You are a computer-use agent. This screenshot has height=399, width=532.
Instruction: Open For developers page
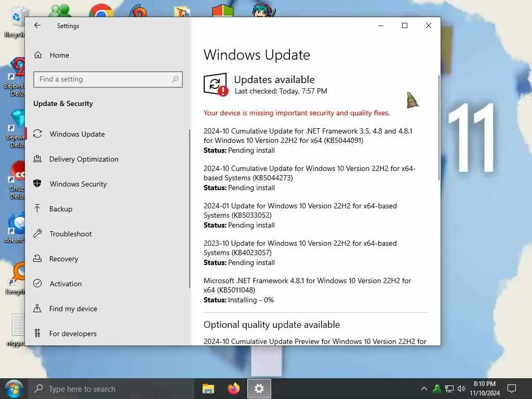(73, 334)
